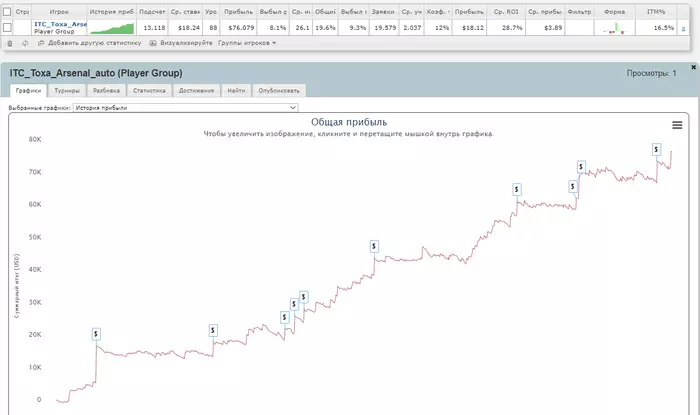The image size is (700, 415).
Task: Open the ITC_Toxa_Arse player link
Action: coord(60,24)
